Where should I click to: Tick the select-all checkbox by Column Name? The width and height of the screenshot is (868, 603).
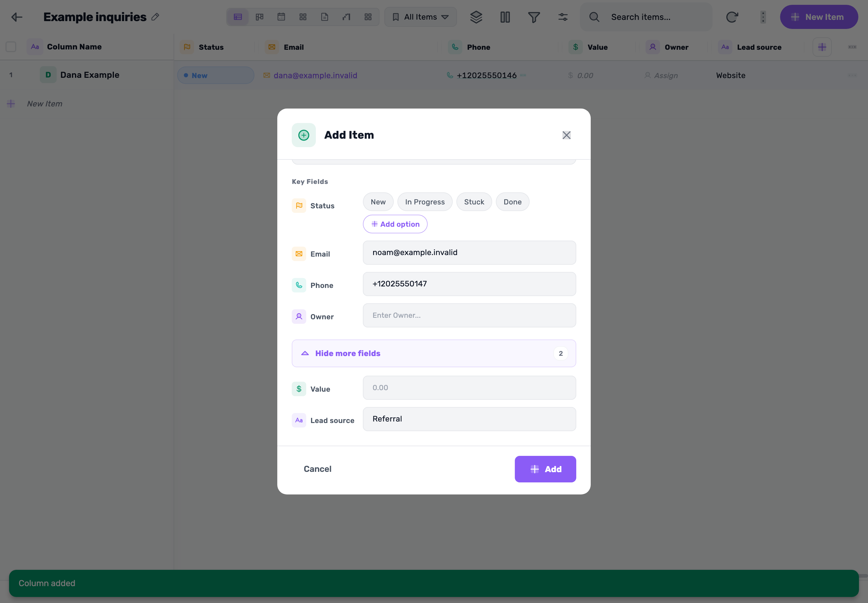click(11, 47)
